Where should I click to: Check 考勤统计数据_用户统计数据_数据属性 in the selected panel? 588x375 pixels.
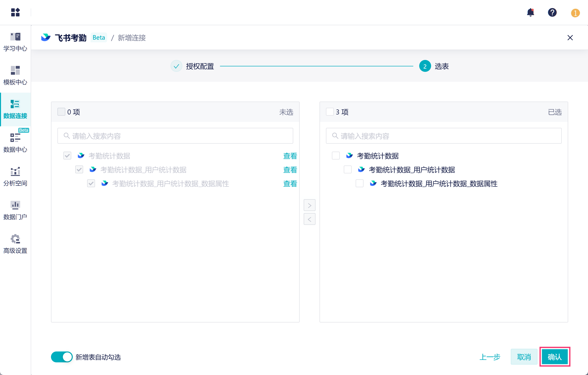pyautogui.click(x=359, y=184)
